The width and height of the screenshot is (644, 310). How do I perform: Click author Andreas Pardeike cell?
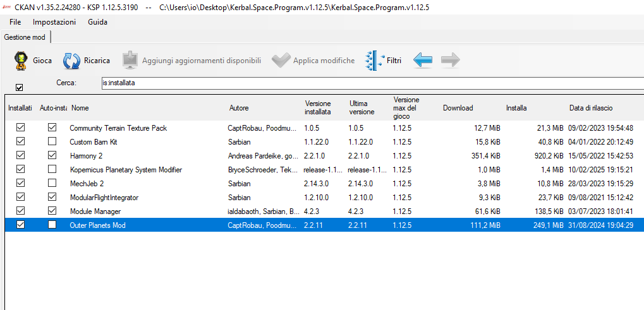tap(264, 156)
